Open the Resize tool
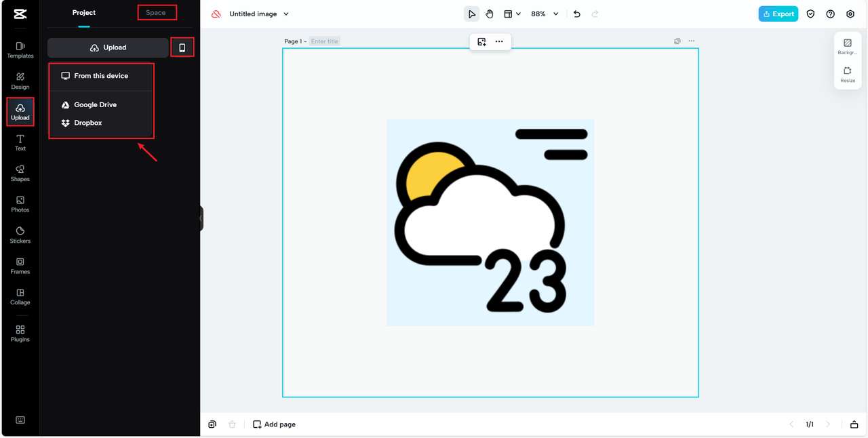 848,75
